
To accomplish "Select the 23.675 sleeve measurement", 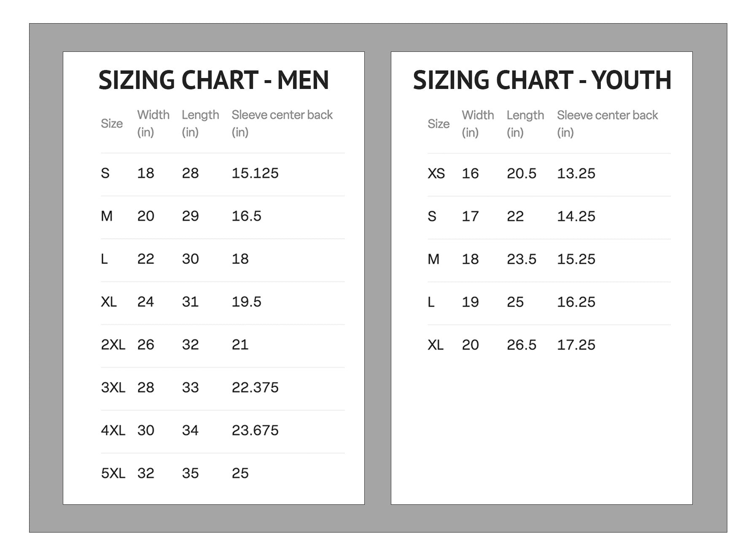I will 255,431.
